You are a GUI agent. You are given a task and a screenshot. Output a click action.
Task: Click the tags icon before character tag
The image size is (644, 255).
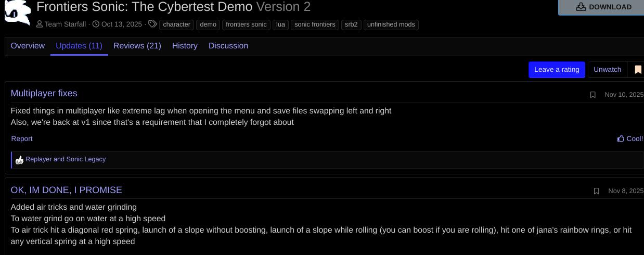pyautogui.click(x=152, y=24)
